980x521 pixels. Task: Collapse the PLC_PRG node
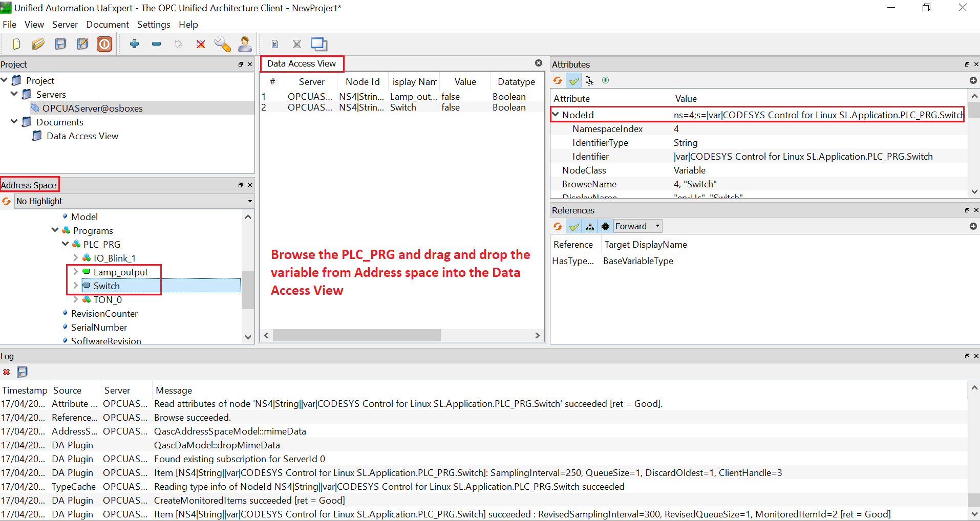click(66, 244)
